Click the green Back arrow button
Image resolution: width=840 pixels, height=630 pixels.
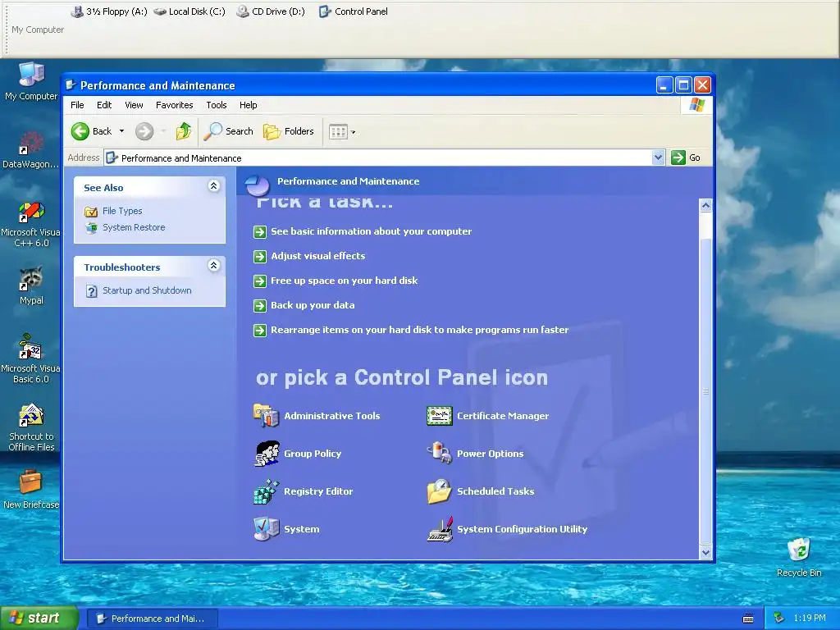[80, 131]
